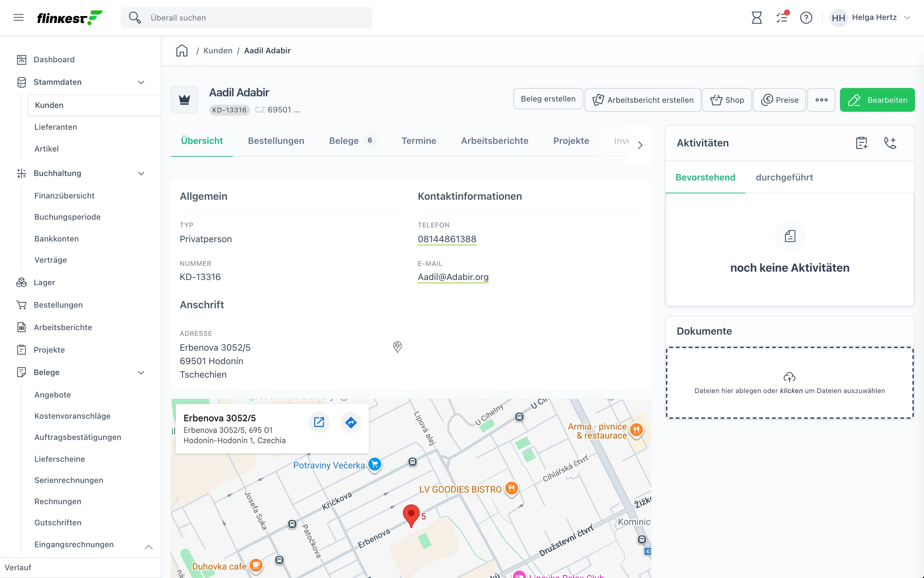The width and height of the screenshot is (924, 578).
Task: Open the three-dots more actions button
Action: (821, 100)
